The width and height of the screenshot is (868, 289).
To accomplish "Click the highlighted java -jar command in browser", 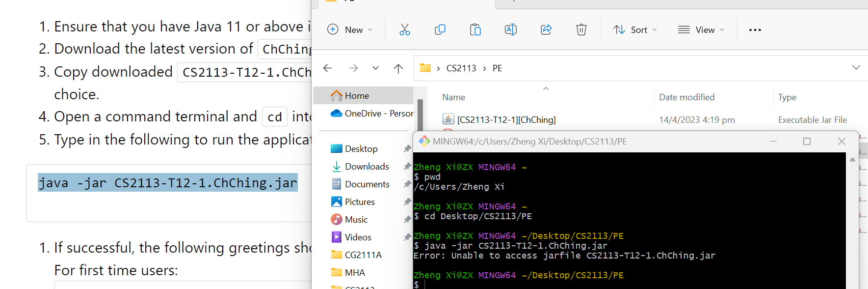I will click(168, 183).
